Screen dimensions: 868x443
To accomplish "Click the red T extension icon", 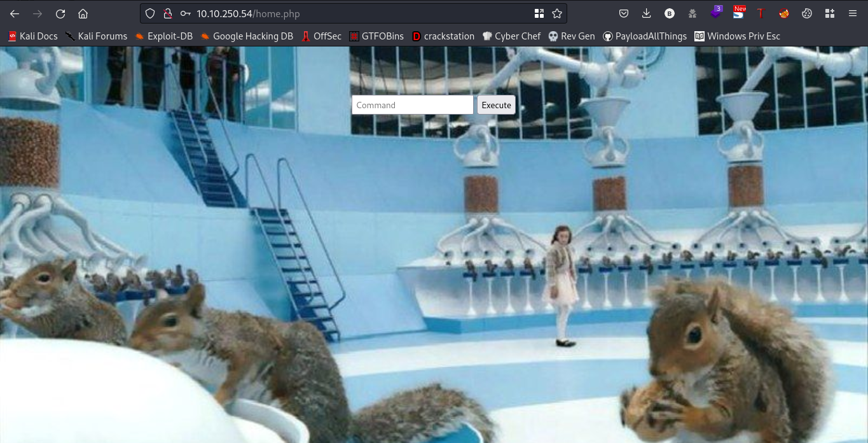I will click(x=760, y=13).
